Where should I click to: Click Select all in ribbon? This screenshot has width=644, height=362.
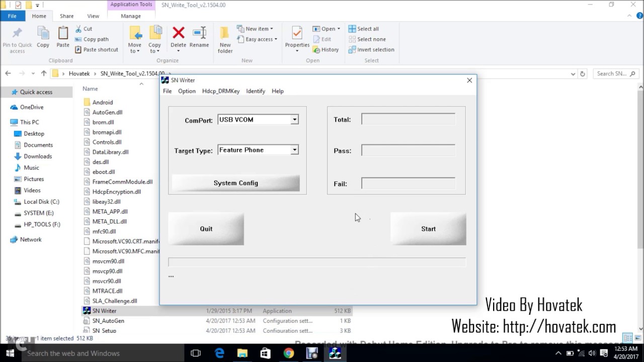click(364, 29)
